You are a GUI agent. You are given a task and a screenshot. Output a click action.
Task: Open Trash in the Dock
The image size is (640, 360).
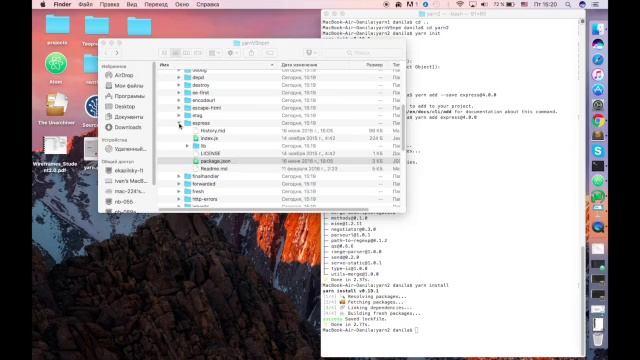tap(598, 339)
